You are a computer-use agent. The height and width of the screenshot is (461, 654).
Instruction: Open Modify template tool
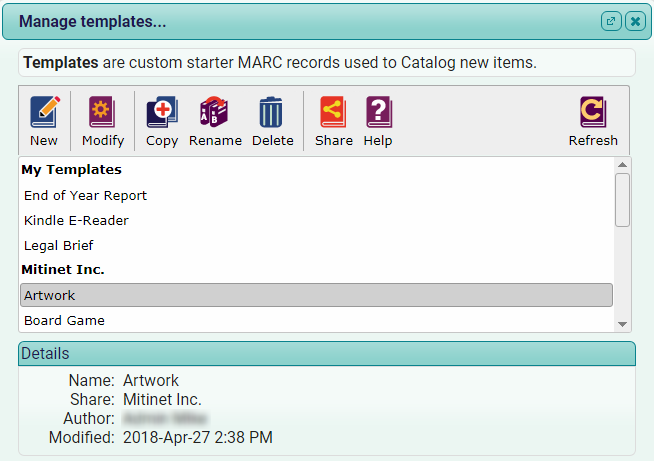click(x=102, y=112)
